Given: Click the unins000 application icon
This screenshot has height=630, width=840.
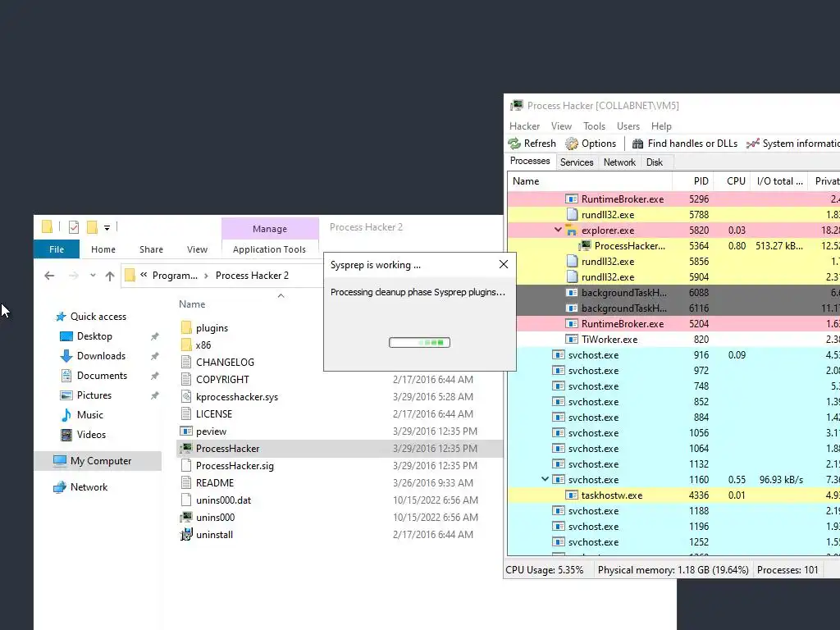Looking at the screenshot, I should coord(186,517).
